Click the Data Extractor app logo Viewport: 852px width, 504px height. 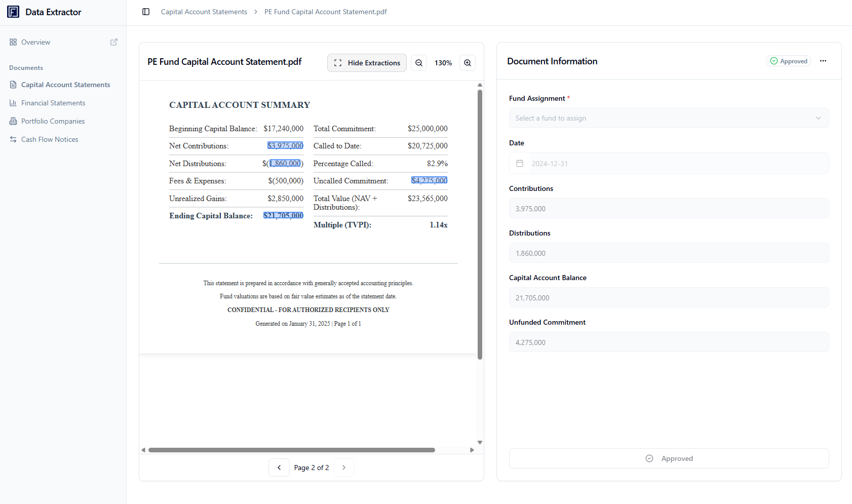click(14, 11)
